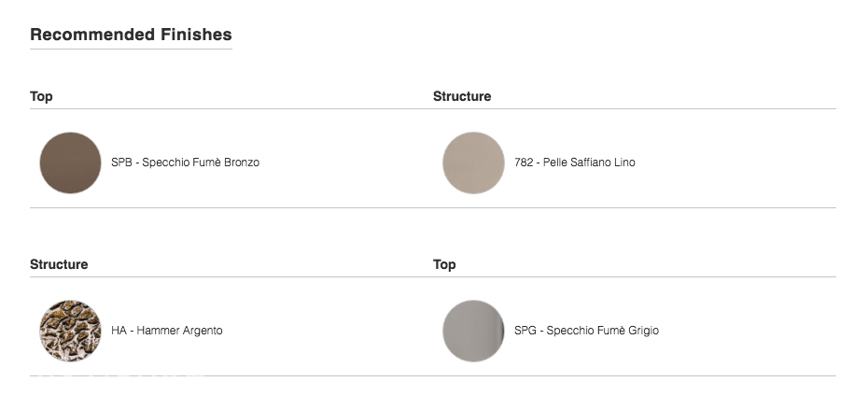Click the HA - Hammer Argento label
The image size is (868, 410).
coord(167,331)
